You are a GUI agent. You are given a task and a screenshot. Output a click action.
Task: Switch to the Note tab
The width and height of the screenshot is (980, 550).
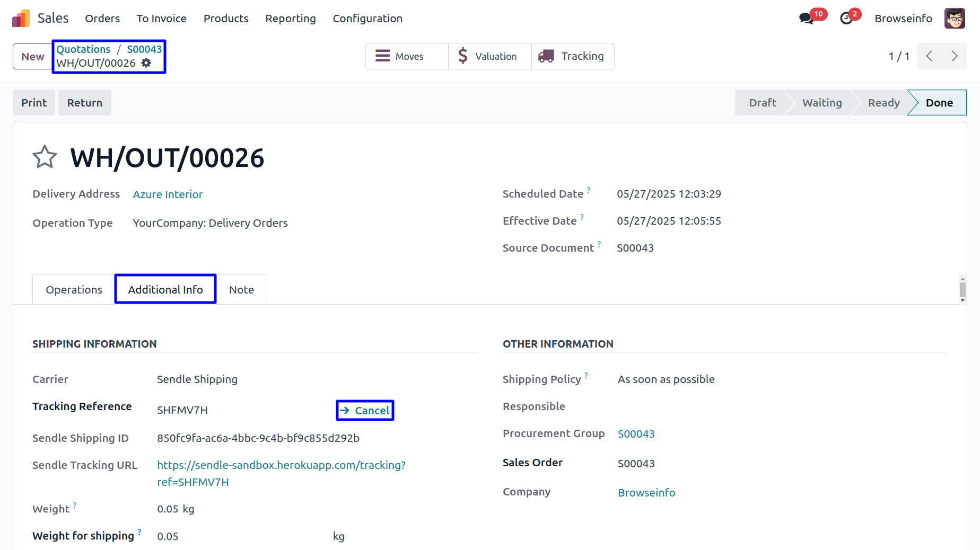click(x=241, y=290)
